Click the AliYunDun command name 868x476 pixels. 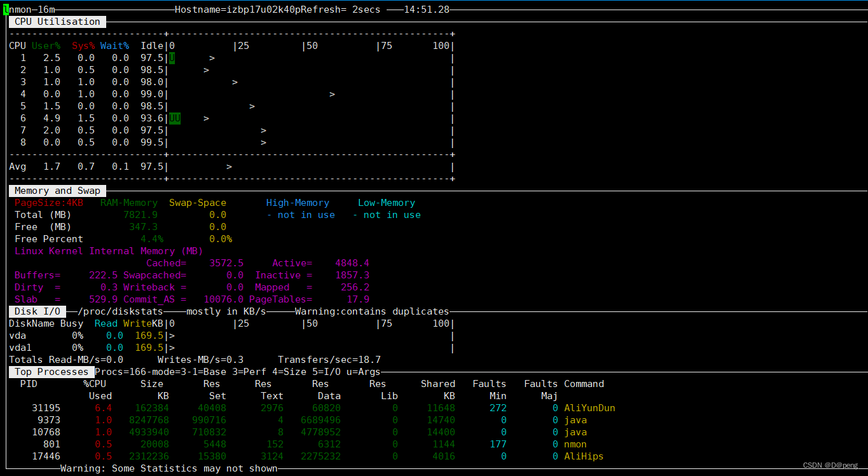tap(589, 408)
